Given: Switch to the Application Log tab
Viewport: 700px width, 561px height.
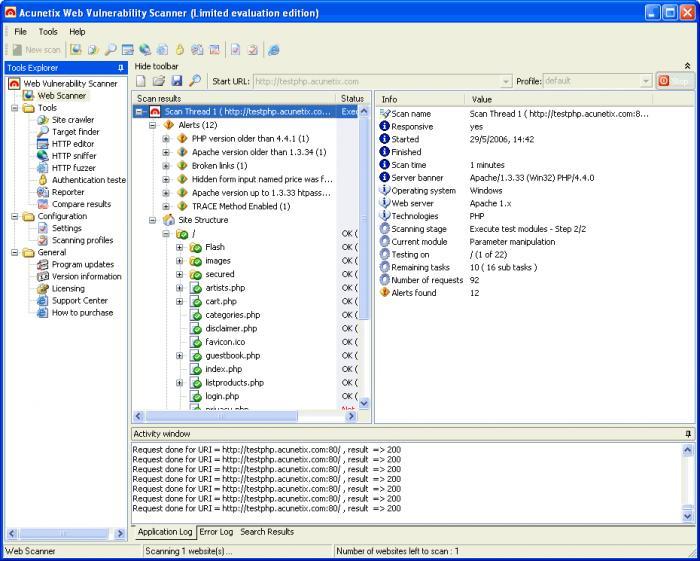Looking at the screenshot, I should 165,532.
